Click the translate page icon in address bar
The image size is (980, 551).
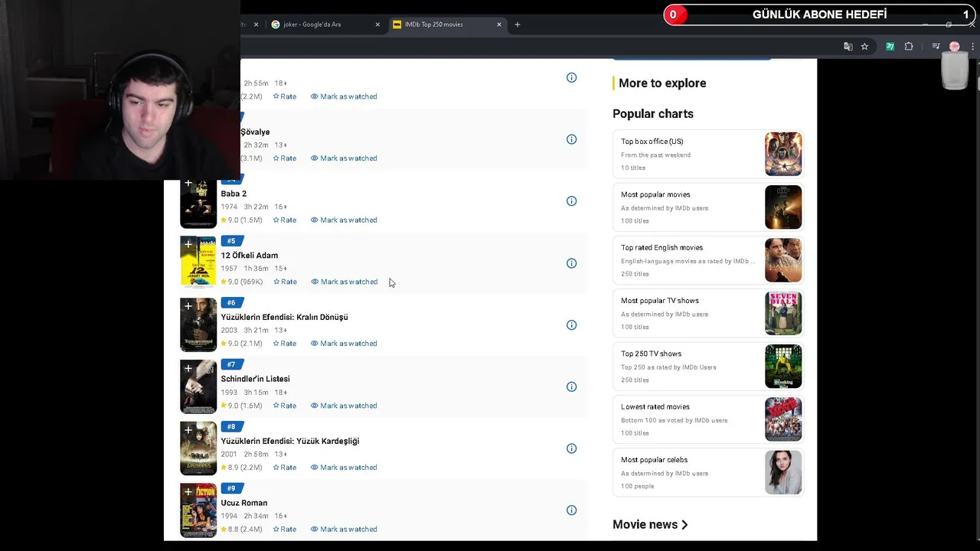(848, 47)
